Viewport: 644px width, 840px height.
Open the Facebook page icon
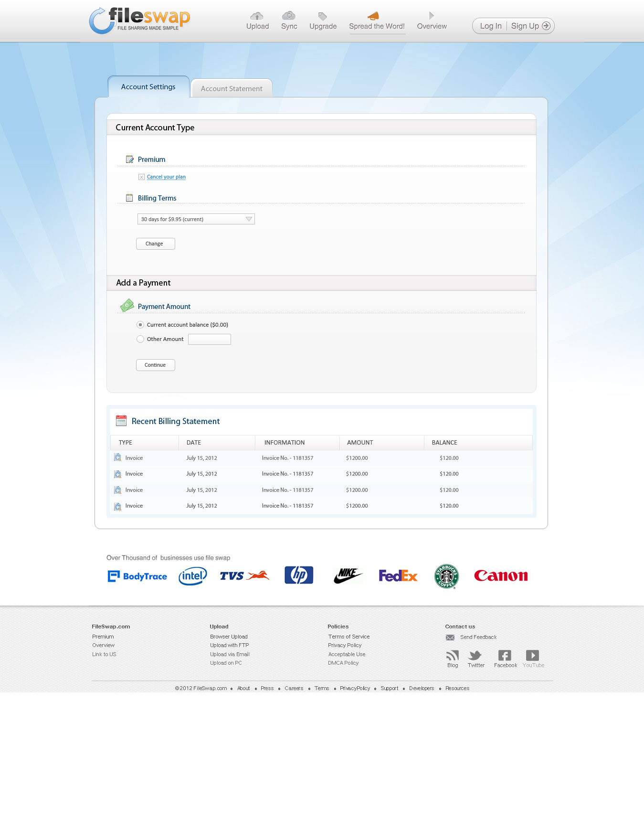[x=505, y=655]
